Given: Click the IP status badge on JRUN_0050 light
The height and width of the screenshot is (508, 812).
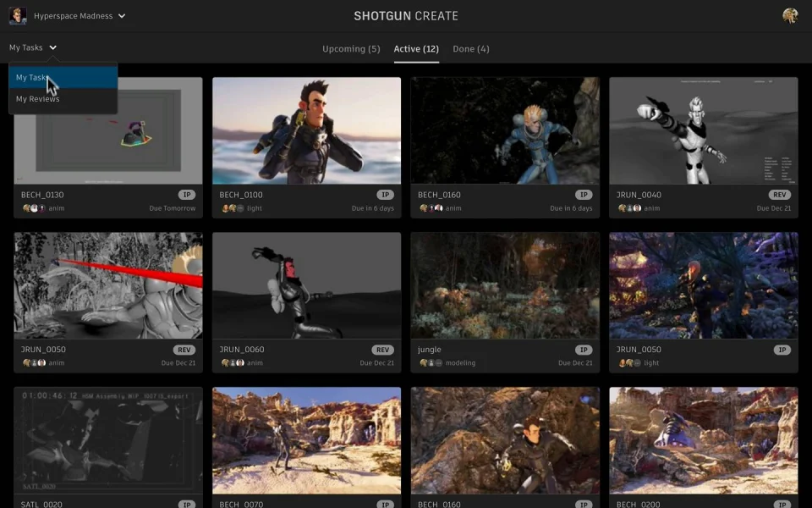Looking at the screenshot, I should pos(782,350).
